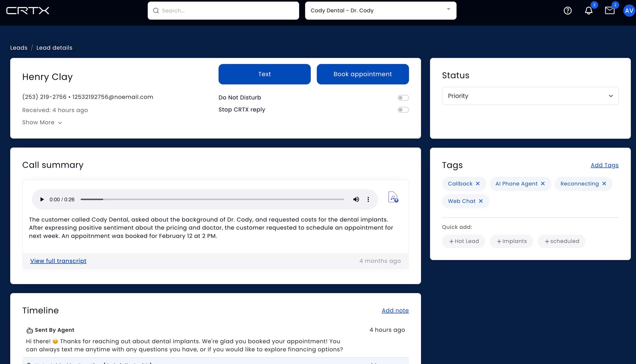Click the Book appointment button
636x364 pixels.
362,74
